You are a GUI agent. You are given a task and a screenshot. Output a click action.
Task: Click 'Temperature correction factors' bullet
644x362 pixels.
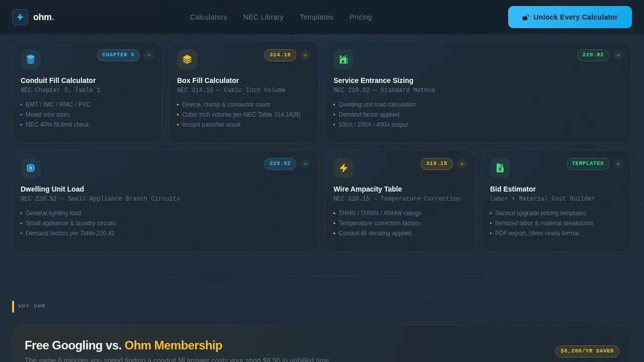tap(379, 223)
